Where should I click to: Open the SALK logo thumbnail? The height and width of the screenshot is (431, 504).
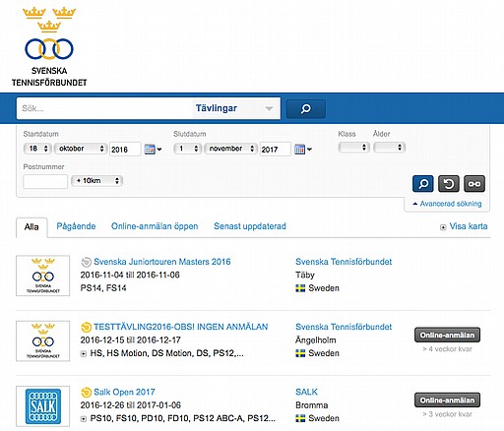coord(43,406)
